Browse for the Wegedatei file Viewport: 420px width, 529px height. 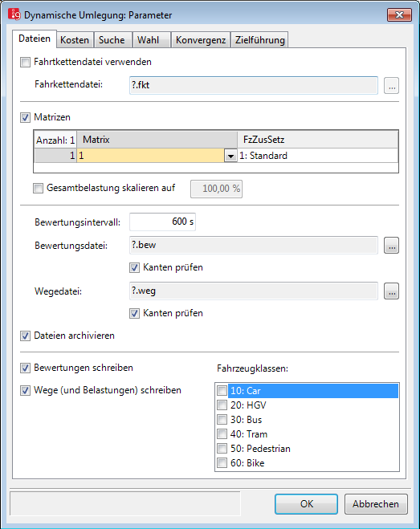(x=391, y=291)
